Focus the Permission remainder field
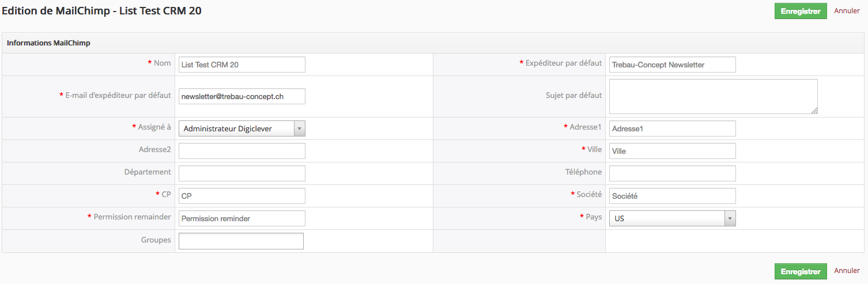Viewport: 868px width, 284px height. pyautogui.click(x=241, y=218)
